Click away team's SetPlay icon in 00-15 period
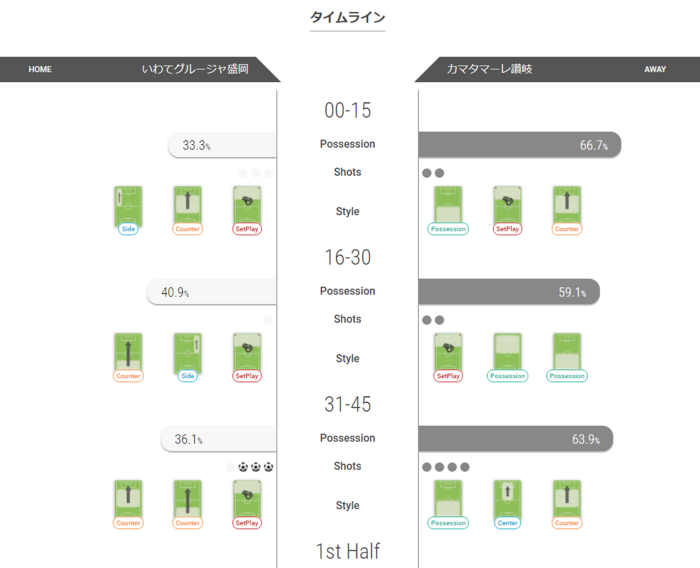Viewport: 700px width, 568px height. [x=507, y=208]
